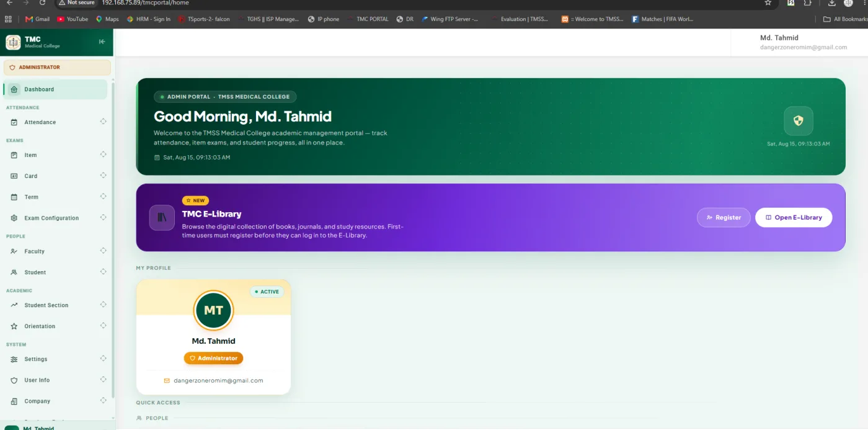Click the User Info shield icon
The width and height of the screenshot is (868, 430).
(x=14, y=380)
